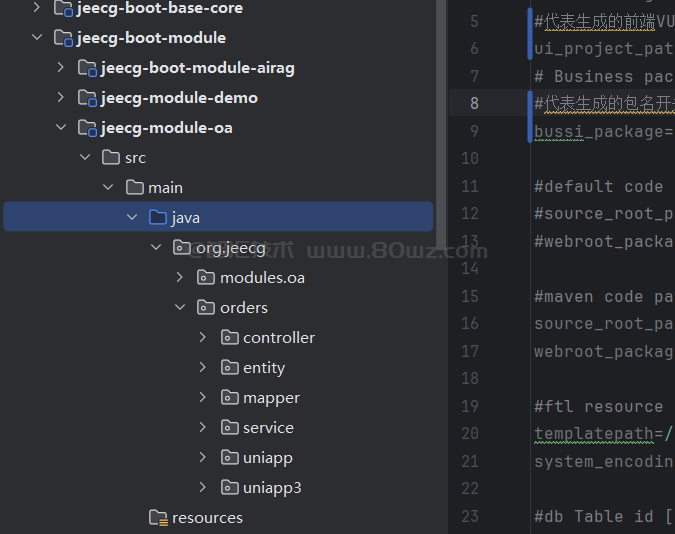
Task: Collapse the jeecg-boot-module node
Action: pyautogui.click(x=37, y=37)
